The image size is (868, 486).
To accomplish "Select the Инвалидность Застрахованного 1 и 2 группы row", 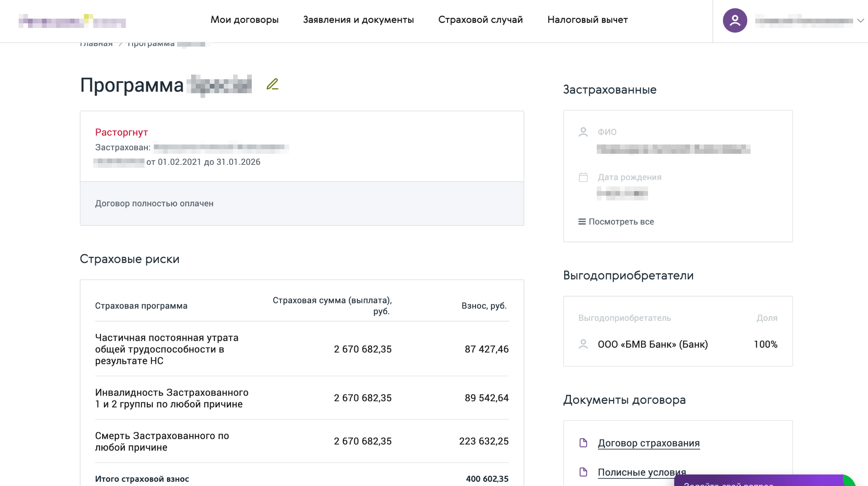I will click(302, 398).
